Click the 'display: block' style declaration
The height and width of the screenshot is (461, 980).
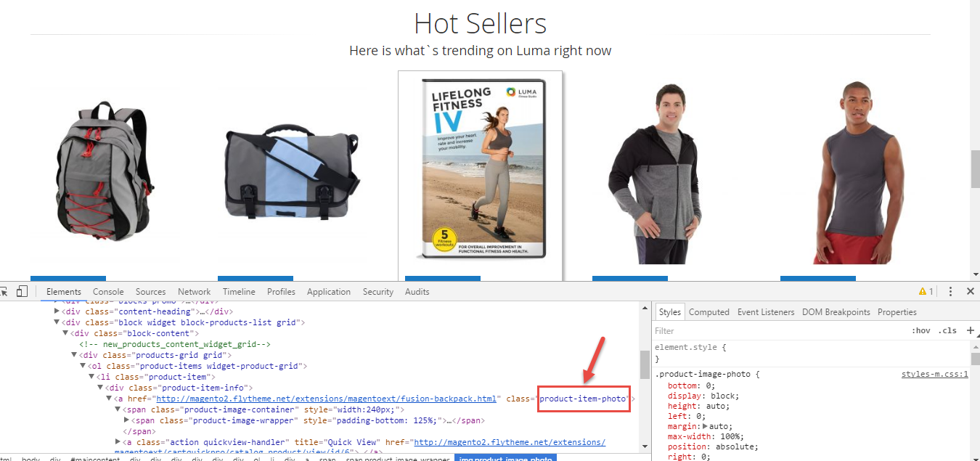[703, 396]
